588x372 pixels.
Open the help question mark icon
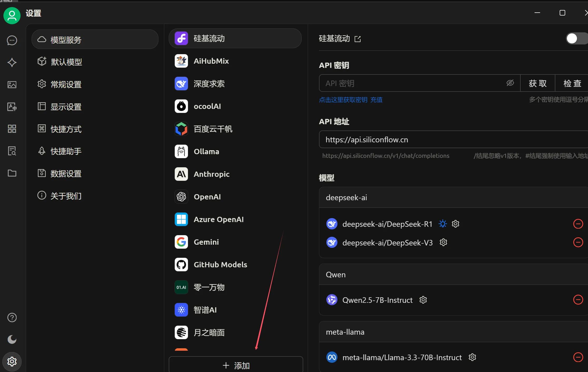click(x=12, y=318)
